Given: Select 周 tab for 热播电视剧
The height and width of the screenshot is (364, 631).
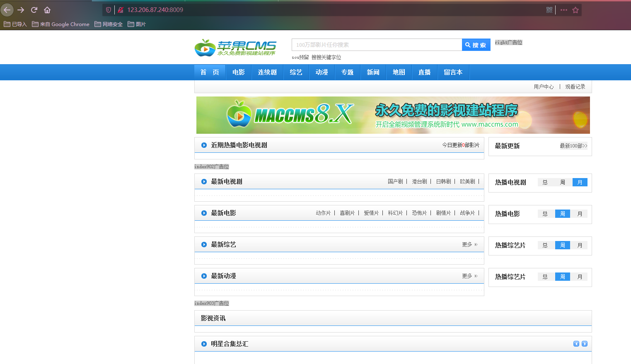Looking at the screenshot, I should tap(563, 182).
